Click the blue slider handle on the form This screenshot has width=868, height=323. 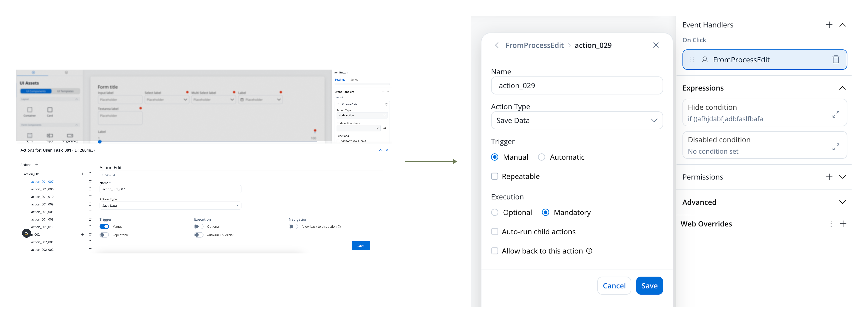[x=100, y=142]
